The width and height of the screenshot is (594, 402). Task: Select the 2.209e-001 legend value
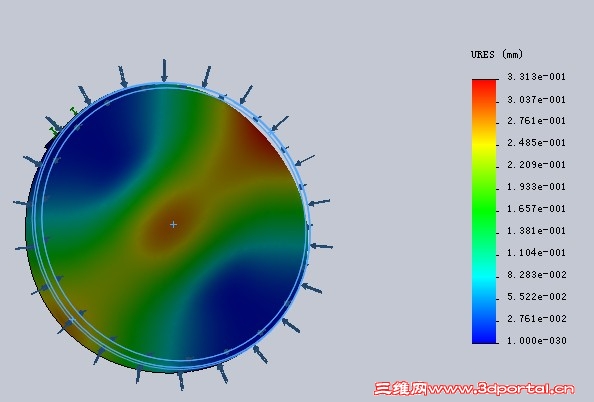pyautogui.click(x=536, y=165)
